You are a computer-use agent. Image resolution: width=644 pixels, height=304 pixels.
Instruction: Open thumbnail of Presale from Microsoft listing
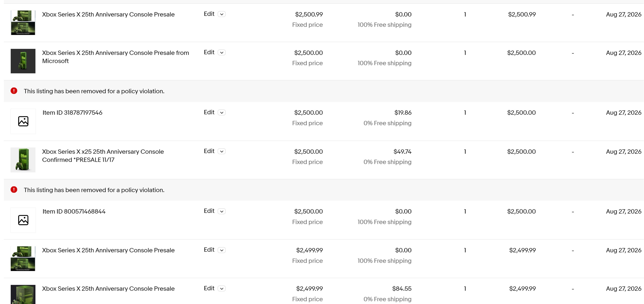pyautogui.click(x=23, y=61)
